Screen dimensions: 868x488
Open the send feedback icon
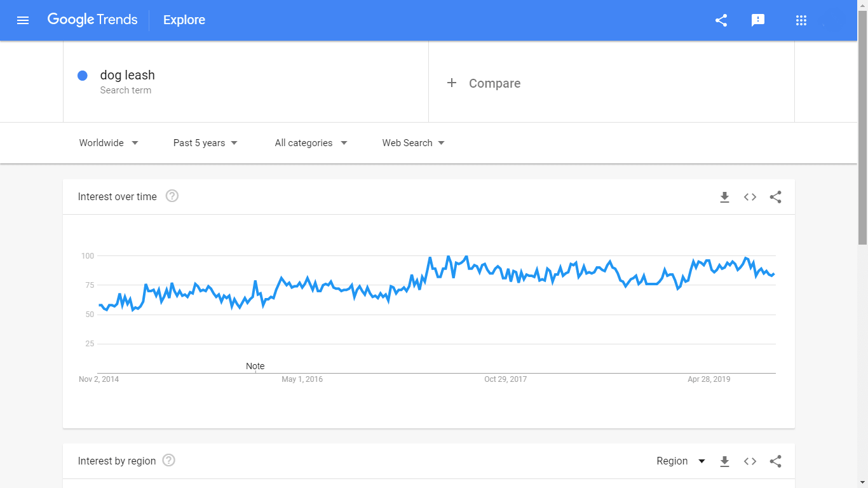(757, 20)
